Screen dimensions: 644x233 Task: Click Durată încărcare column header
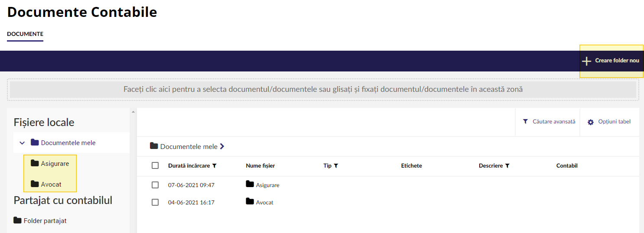(189, 165)
